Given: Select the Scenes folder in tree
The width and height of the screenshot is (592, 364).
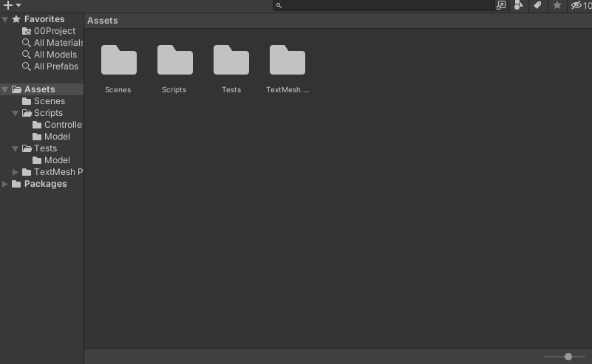Looking at the screenshot, I should pos(50,101).
